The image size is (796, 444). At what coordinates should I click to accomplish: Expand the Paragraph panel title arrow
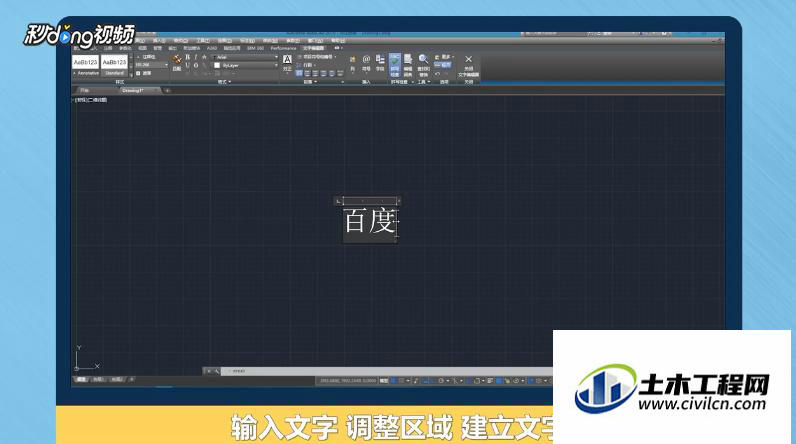click(x=315, y=82)
